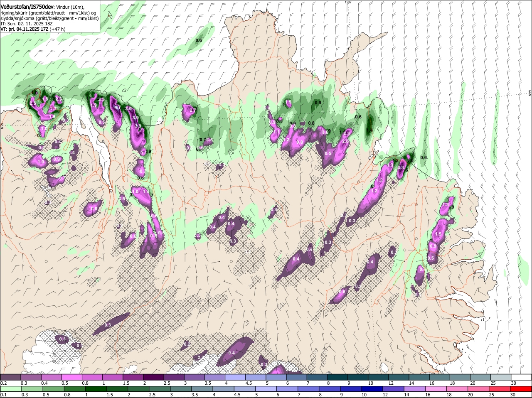Image resolution: width=532 pixels, height=398 pixels.
Task: Click the lavender snow swatch between 4 and 4.5
Action: pos(234,377)
